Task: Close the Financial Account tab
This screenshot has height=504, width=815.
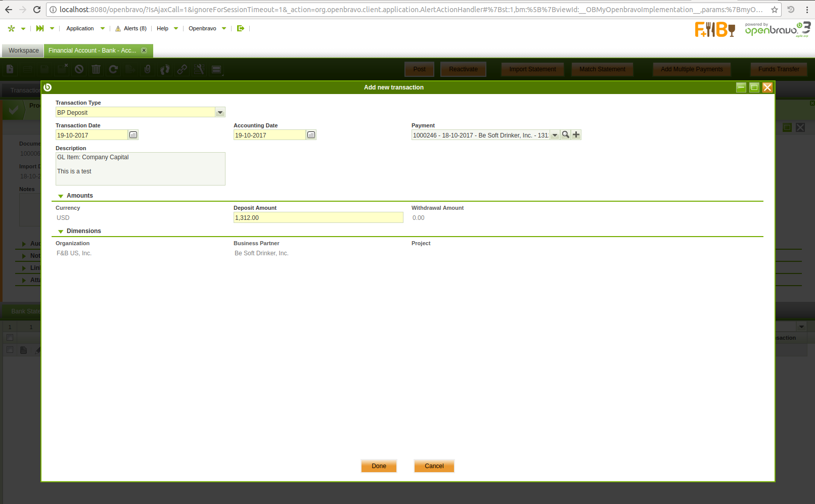Action: [x=144, y=51]
